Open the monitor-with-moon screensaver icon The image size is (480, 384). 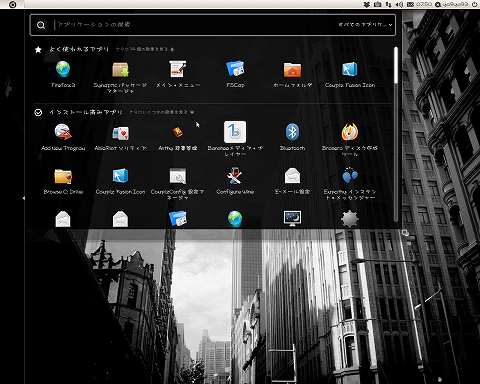pyautogui.click(x=292, y=219)
